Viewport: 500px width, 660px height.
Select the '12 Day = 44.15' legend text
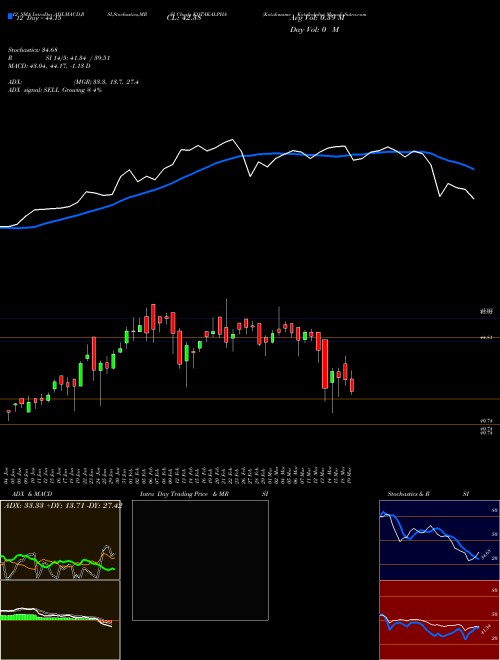tap(37, 18)
